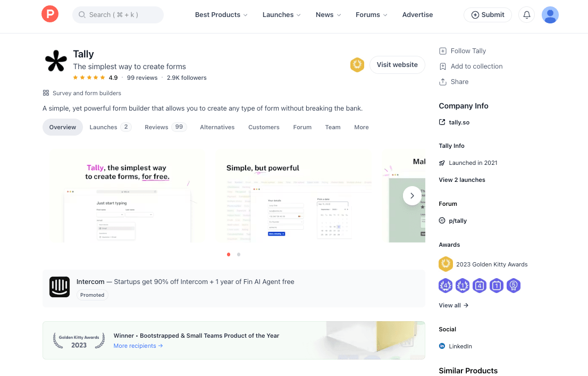Switch to the Overview tab
Screen dimensions: 588x376
click(63, 127)
